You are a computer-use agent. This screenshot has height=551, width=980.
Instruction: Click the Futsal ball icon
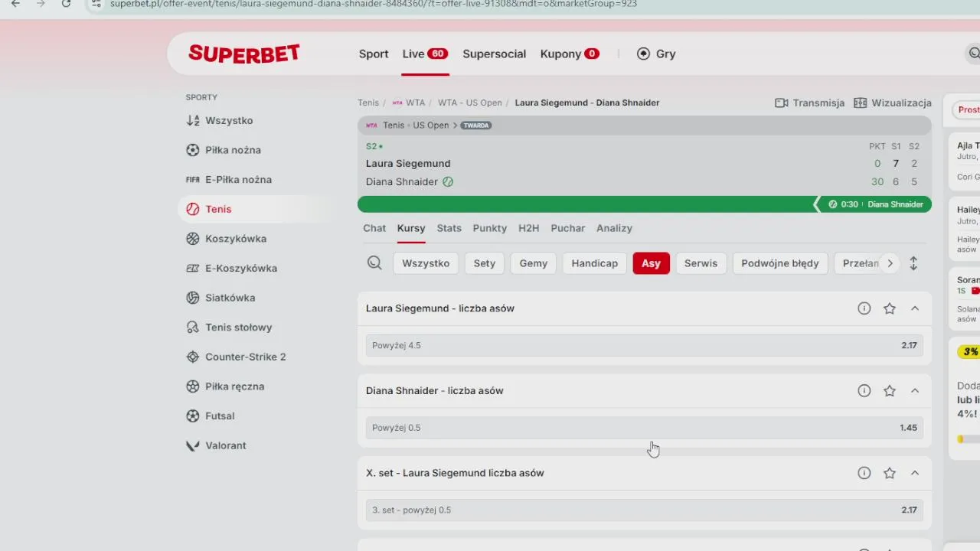(193, 416)
